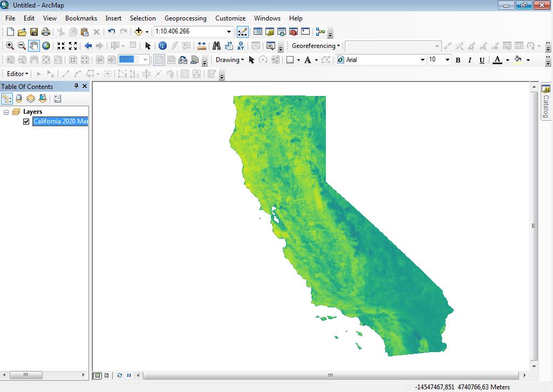This screenshot has height=392, width=553.
Task: Zoom in using the Zoom In tool
Action: tap(10, 46)
